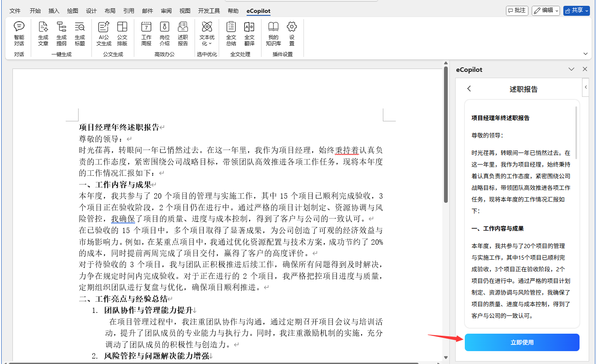The image size is (597, 364).
Task: Open the 编辑 mode dropdown
Action: click(x=546, y=10)
